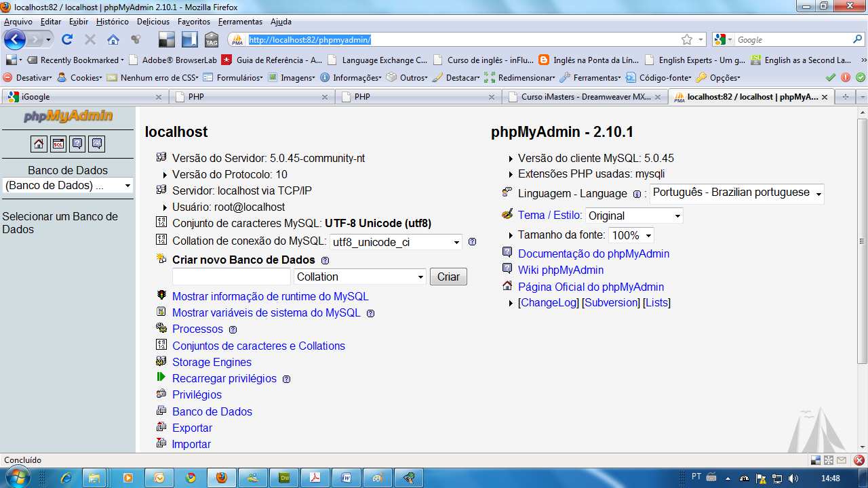Open the Banco de Dados link in main list

(x=212, y=411)
